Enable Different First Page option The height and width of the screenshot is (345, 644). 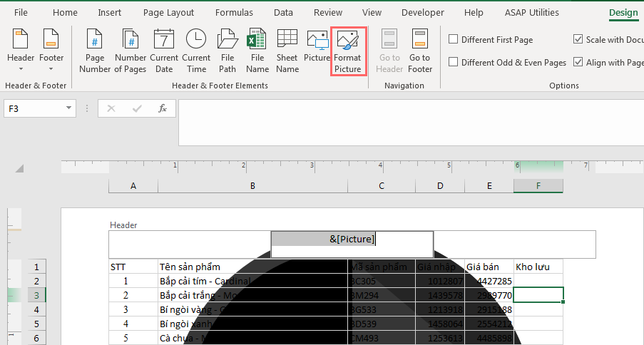pyautogui.click(x=491, y=39)
